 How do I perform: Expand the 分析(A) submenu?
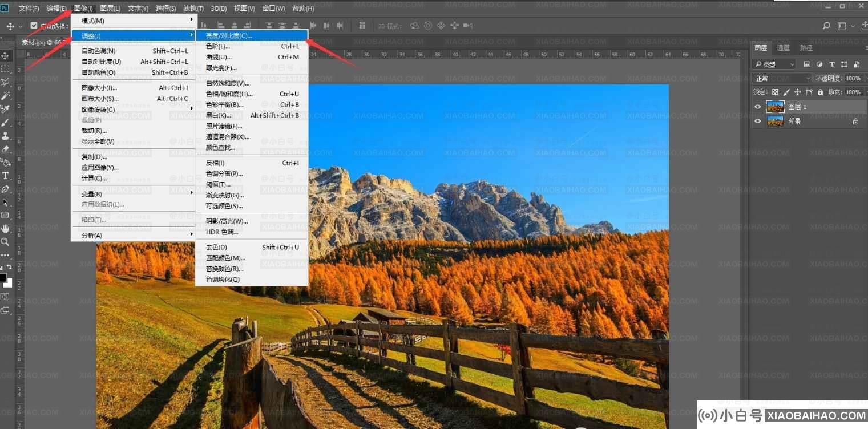132,236
